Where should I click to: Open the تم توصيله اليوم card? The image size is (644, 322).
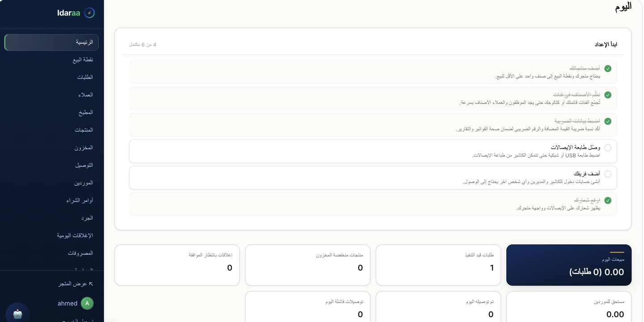[438, 307]
